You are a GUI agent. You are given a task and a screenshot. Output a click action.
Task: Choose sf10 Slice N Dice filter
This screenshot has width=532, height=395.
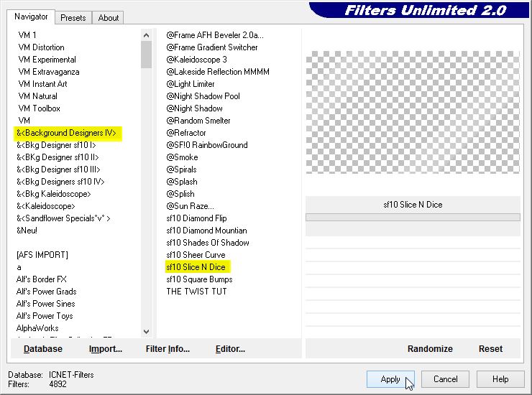pyautogui.click(x=196, y=267)
